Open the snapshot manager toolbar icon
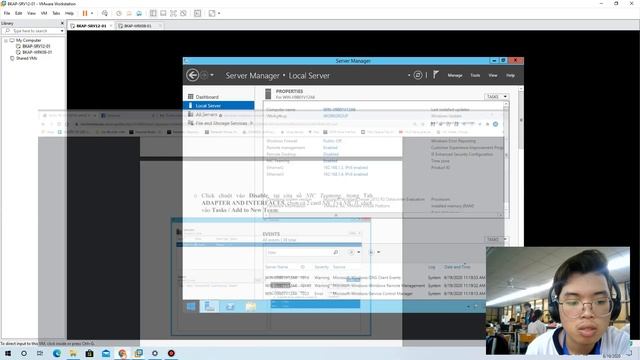The image size is (640, 360). pyautogui.click(x=139, y=13)
